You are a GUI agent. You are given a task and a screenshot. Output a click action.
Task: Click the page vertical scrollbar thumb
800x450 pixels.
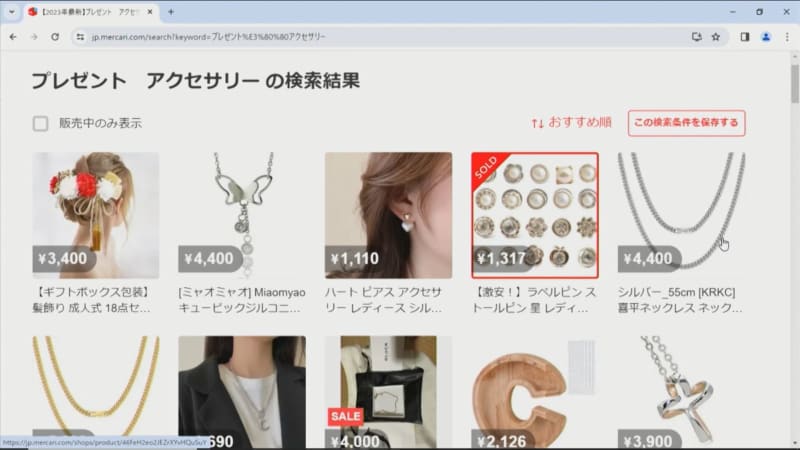point(794,84)
